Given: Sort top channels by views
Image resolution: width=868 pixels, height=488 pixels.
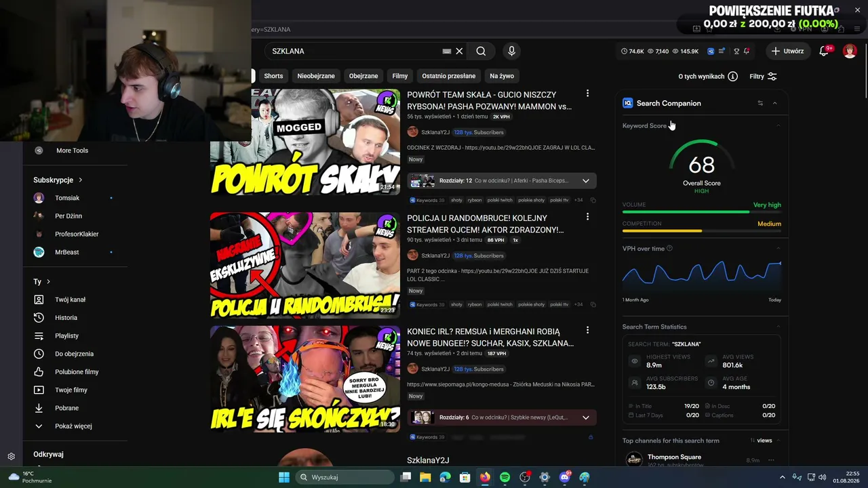Looking at the screenshot, I should coord(761,441).
